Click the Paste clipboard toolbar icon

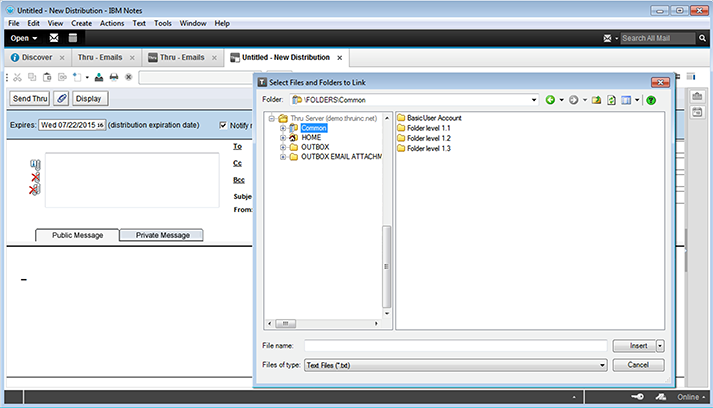pos(47,77)
